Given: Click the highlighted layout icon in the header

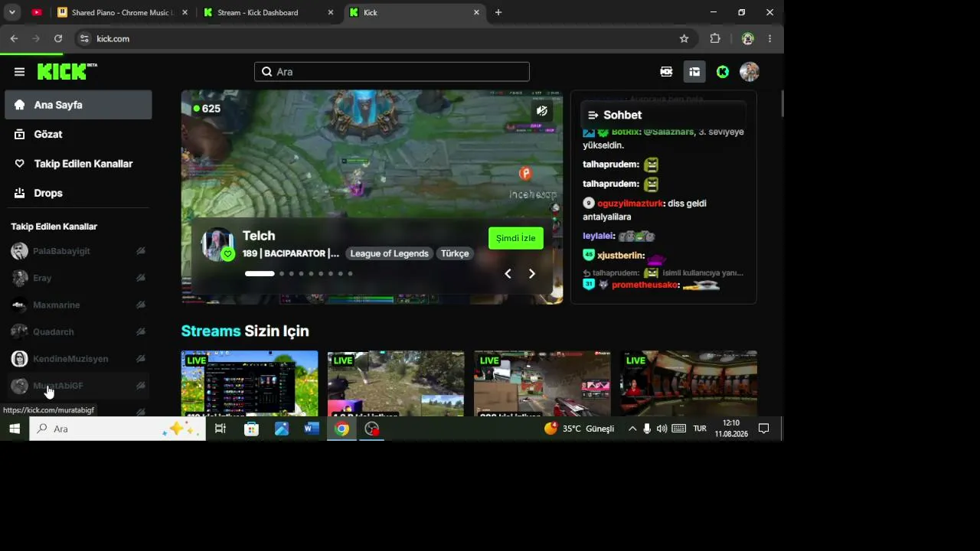Looking at the screenshot, I should (x=694, y=72).
